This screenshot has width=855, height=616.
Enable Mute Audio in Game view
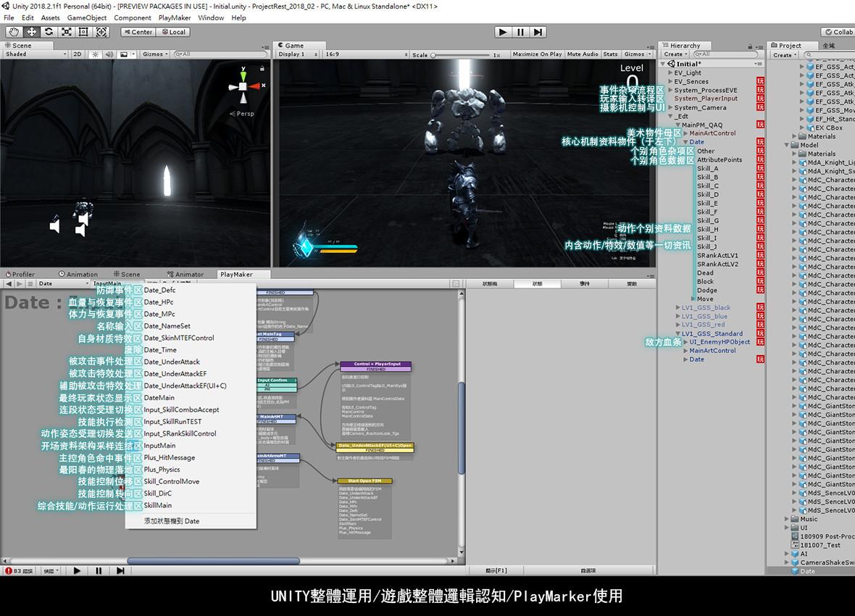click(x=583, y=54)
